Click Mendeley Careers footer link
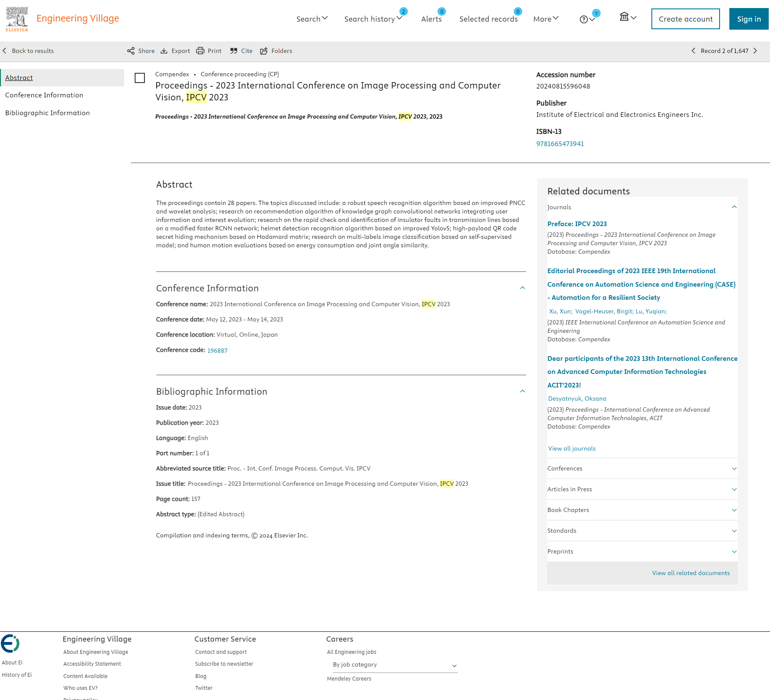Image resolution: width=770 pixels, height=700 pixels. (349, 679)
